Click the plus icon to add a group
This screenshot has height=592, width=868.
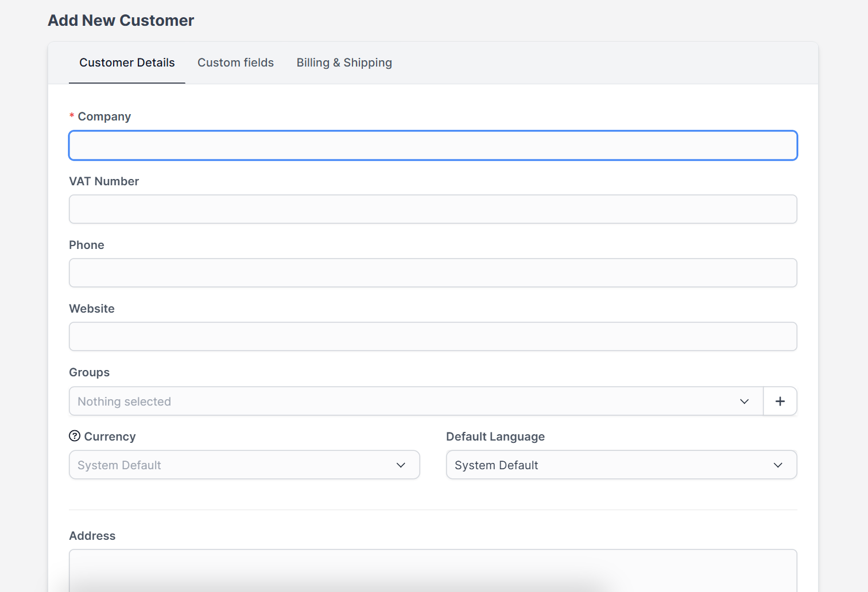click(780, 401)
